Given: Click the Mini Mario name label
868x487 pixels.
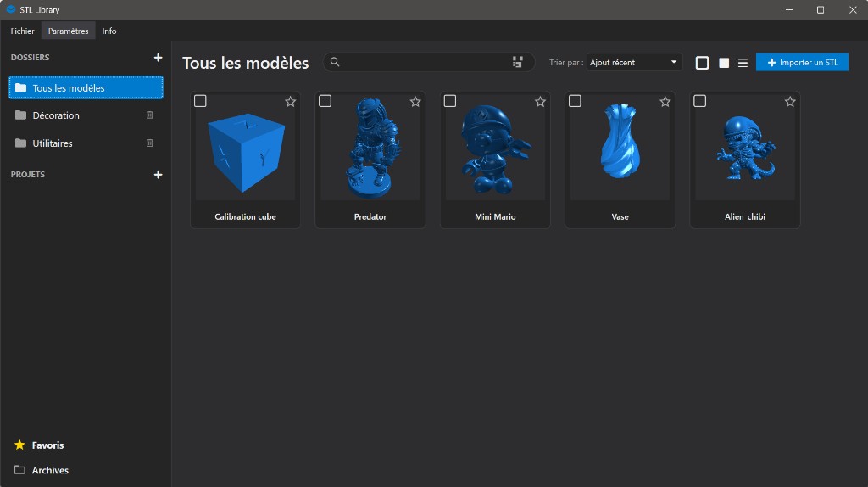Looking at the screenshot, I should 495,216.
